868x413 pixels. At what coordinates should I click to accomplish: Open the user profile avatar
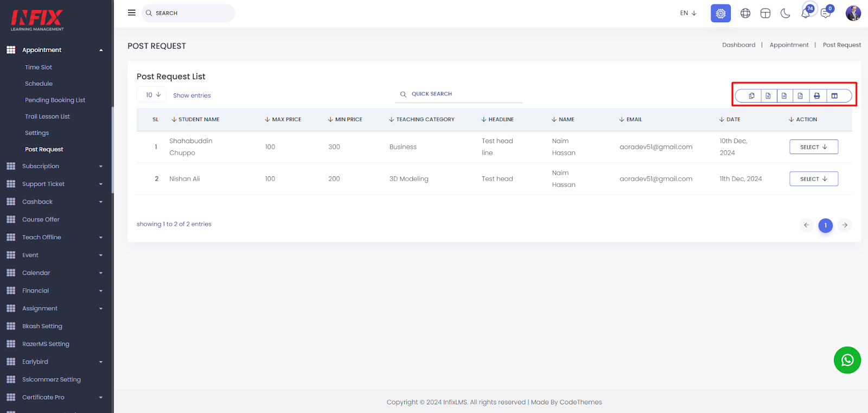[x=853, y=13]
